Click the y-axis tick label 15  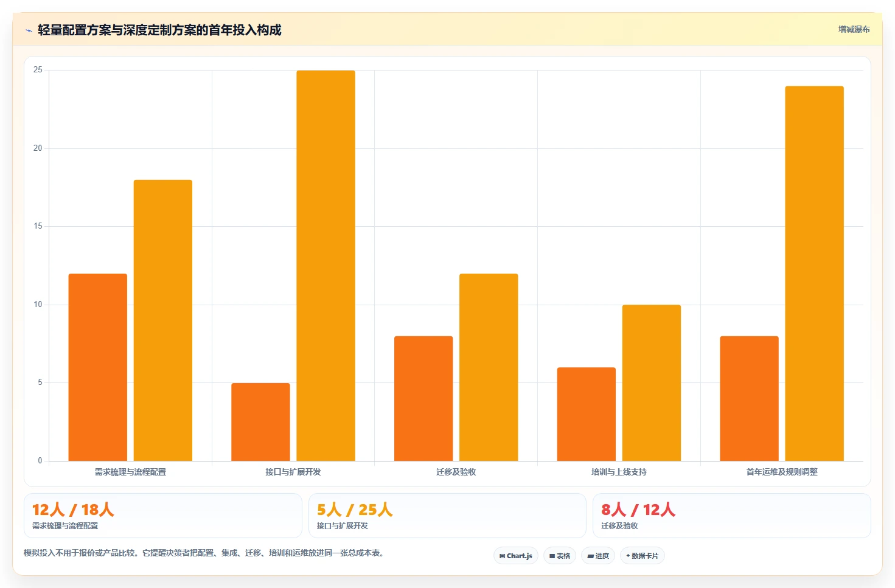tap(38, 226)
